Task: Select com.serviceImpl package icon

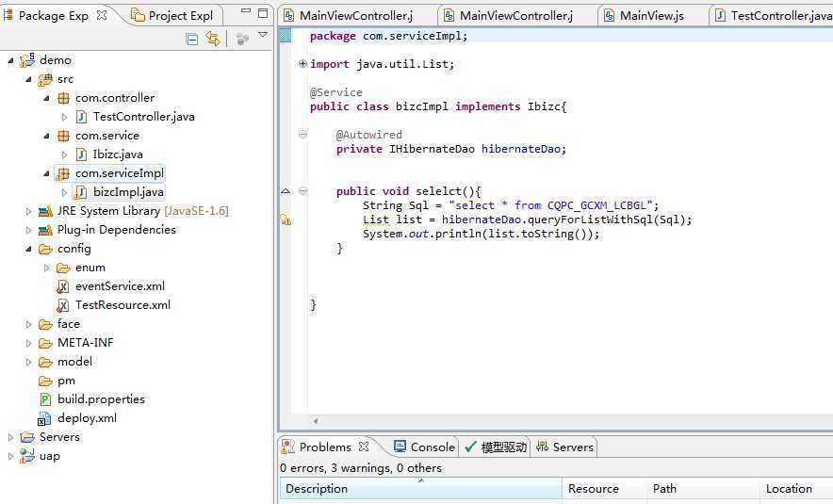Action: 63,173
